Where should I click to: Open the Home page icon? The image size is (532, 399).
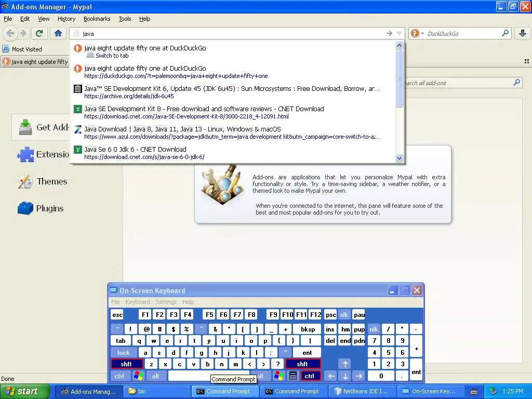58,33
